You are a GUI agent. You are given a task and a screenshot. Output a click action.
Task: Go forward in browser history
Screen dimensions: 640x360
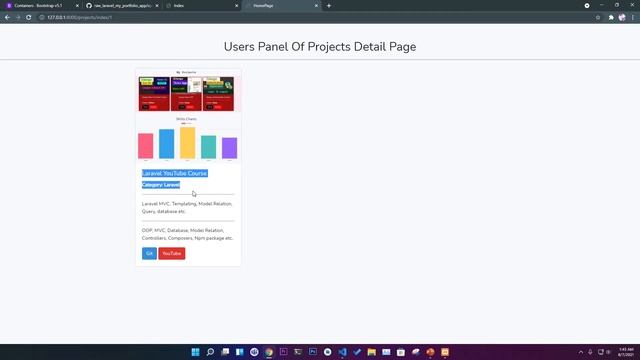pos(18,18)
